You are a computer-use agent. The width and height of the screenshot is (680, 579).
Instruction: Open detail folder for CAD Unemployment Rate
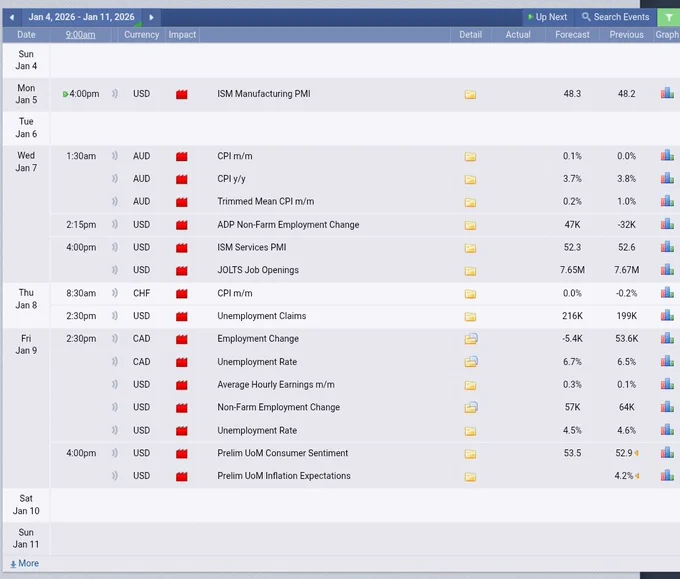click(x=471, y=362)
